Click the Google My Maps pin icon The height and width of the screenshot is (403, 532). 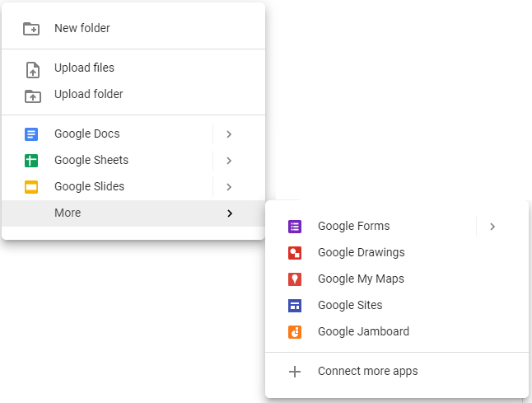295,279
